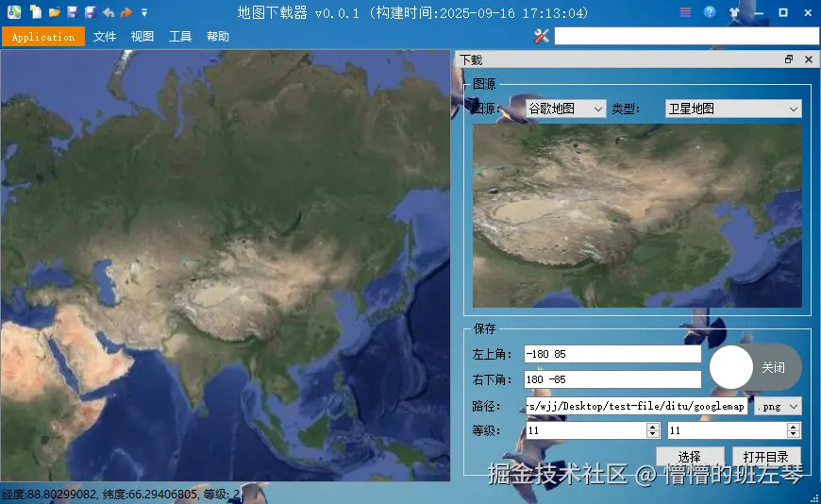Click the 路径: label
This screenshot has height=504, width=821.
[x=486, y=406]
